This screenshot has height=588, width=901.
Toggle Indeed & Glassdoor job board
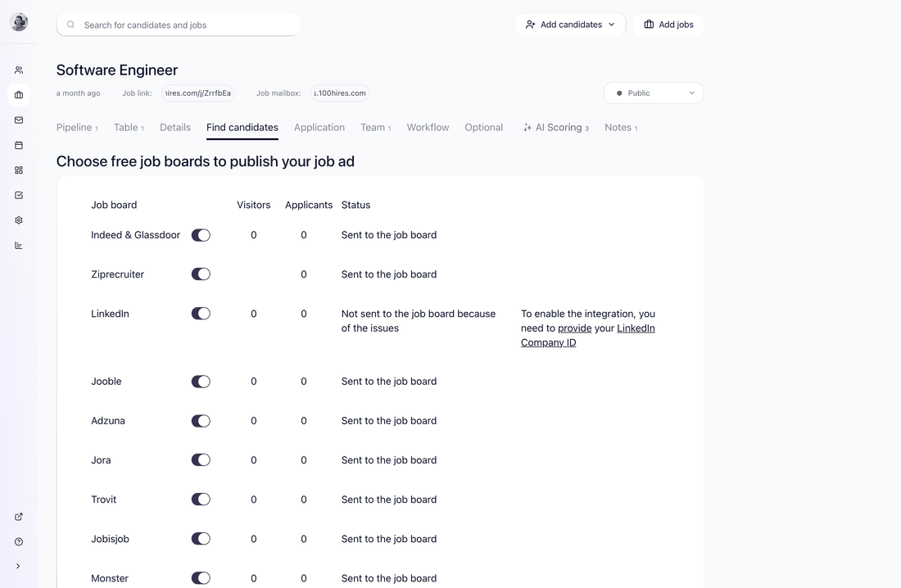(x=201, y=235)
